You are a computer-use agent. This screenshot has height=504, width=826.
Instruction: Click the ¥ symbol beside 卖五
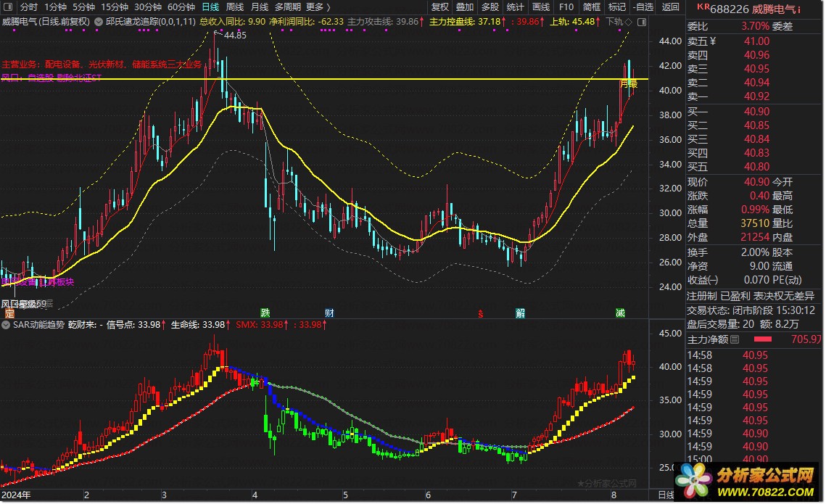pos(713,41)
